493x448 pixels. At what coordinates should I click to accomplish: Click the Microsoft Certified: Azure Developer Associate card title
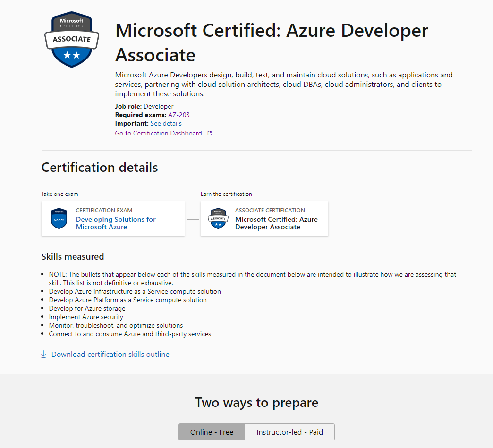pos(276,223)
